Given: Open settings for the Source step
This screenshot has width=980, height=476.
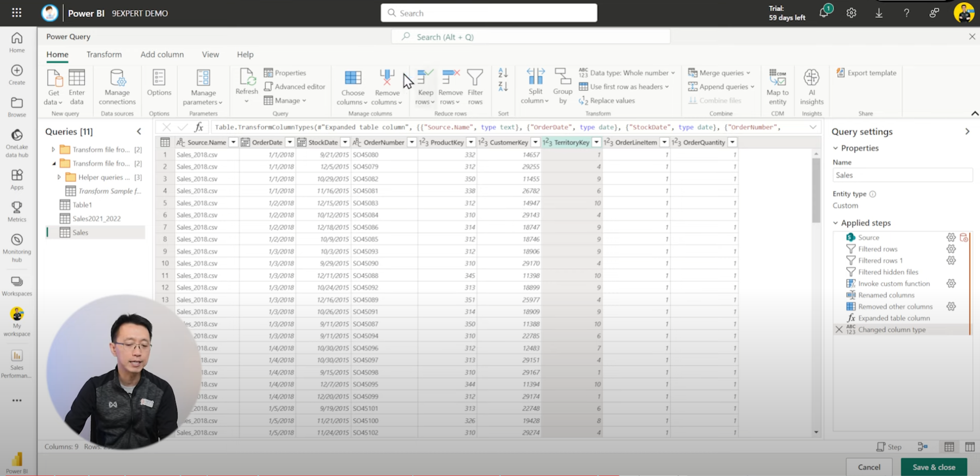Looking at the screenshot, I should 951,237.
